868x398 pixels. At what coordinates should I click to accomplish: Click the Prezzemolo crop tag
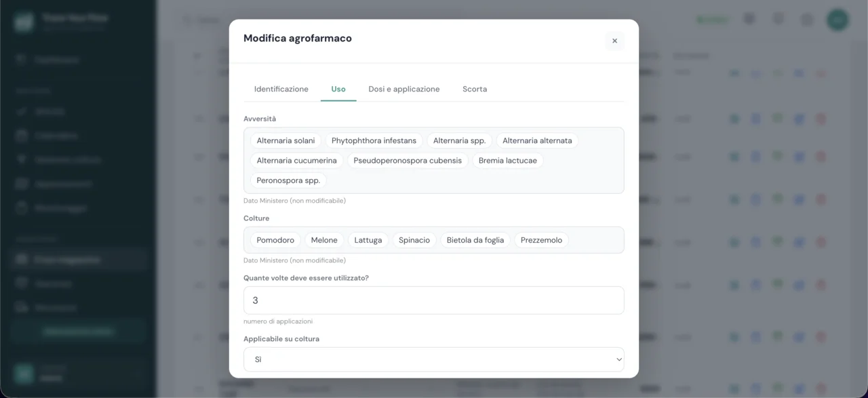pyautogui.click(x=541, y=240)
